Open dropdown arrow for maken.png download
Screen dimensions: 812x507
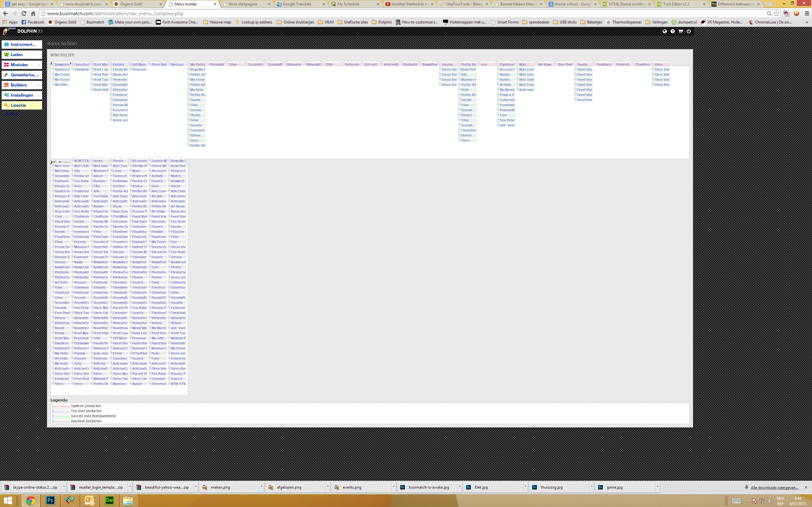[x=261, y=487]
